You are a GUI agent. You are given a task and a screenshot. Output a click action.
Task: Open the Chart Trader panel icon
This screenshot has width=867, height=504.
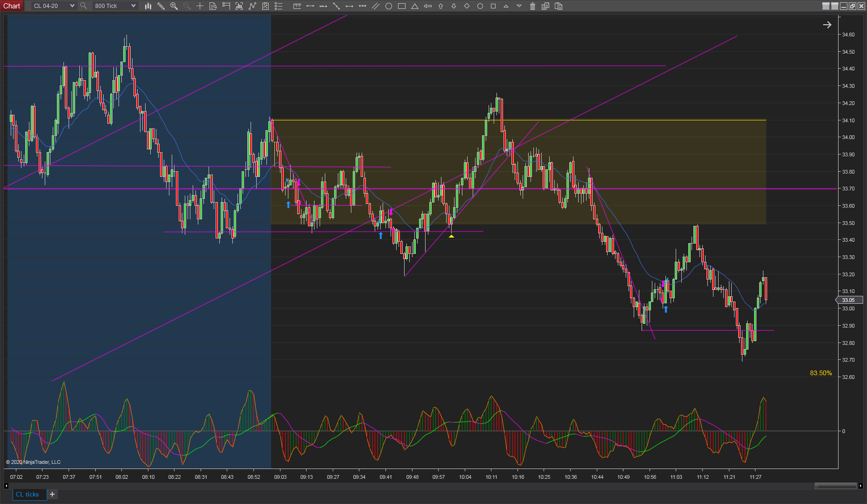226,6
